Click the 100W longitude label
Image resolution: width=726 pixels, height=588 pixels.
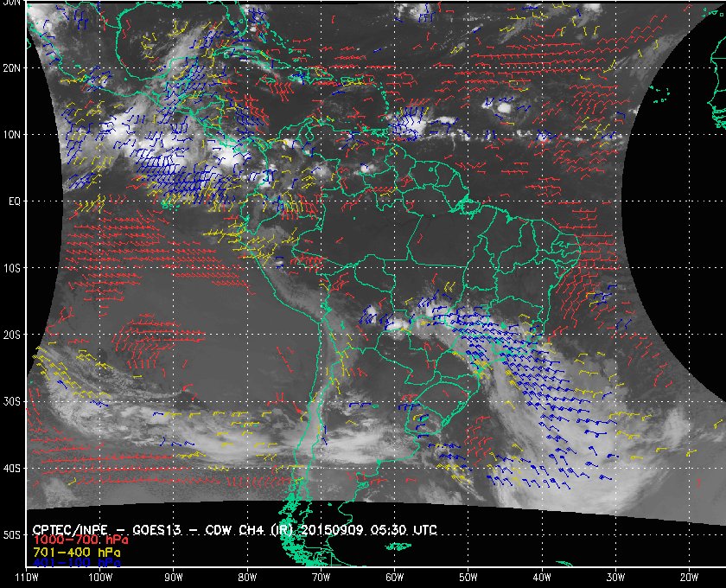(100, 578)
